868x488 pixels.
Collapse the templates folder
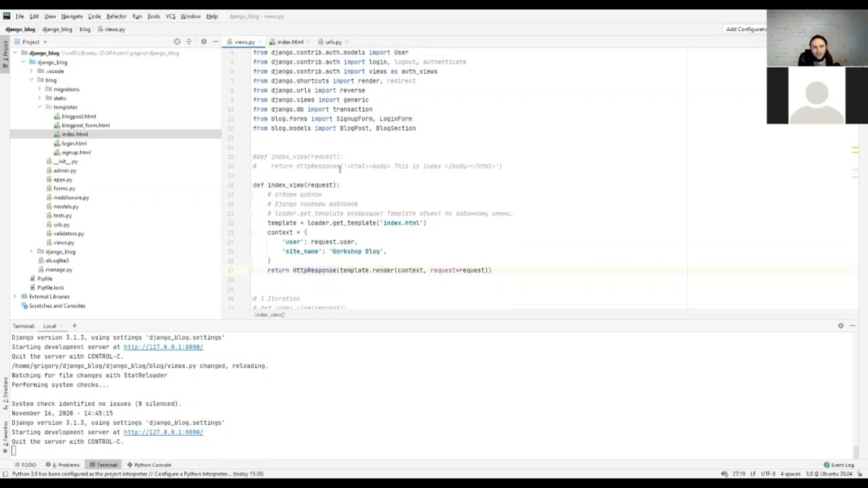coord(39,107)
